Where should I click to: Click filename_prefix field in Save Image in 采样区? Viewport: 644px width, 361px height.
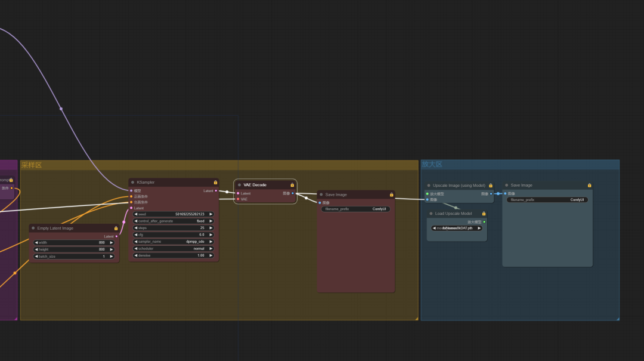coord(355,209)
